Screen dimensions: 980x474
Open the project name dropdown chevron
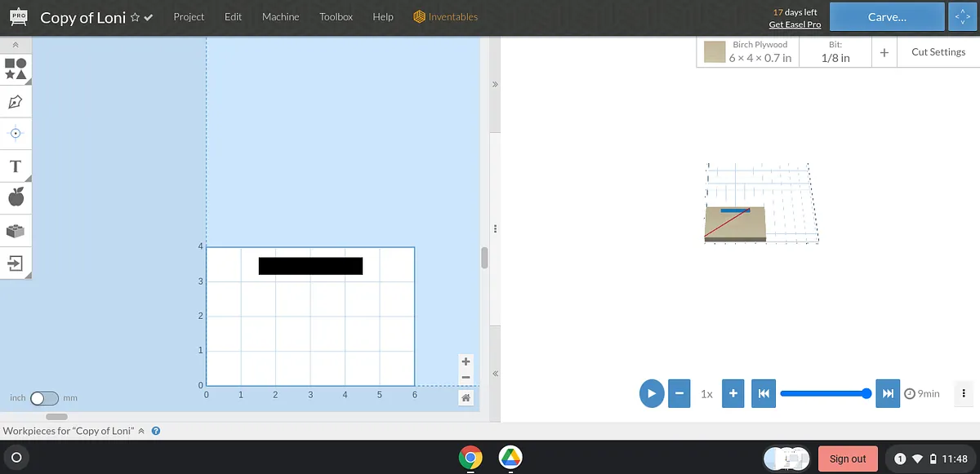coord(149,17)
